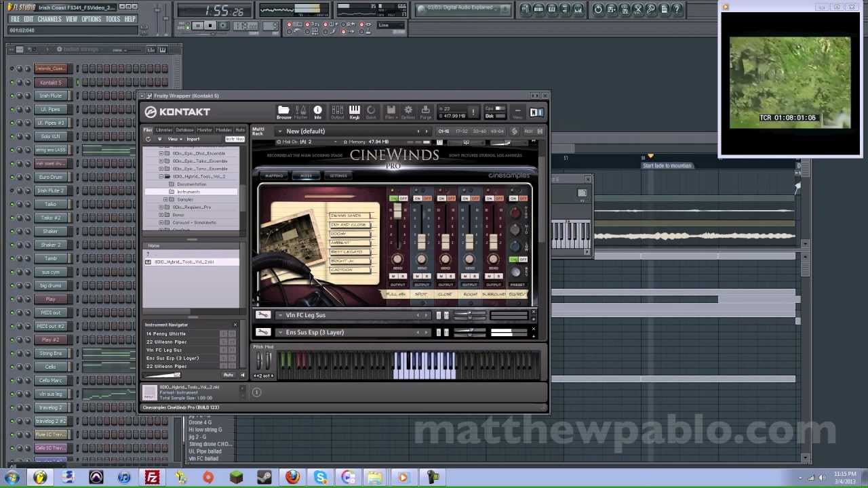Switch to the Database browser tab
The image size is (868, 488).
[184, 129]
